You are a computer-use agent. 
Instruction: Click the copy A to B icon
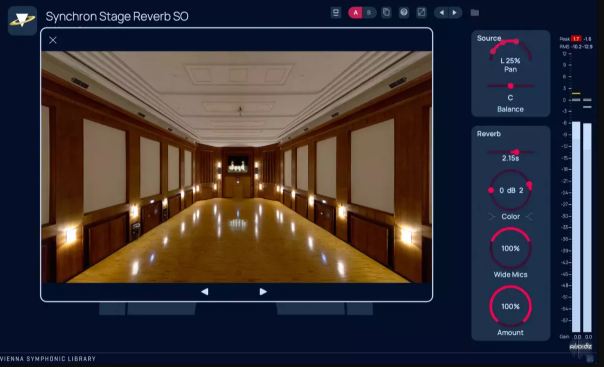tap(386, 13)
